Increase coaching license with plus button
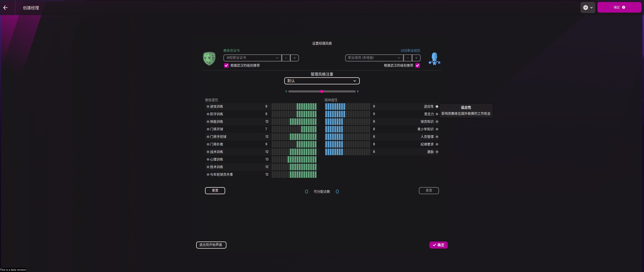The width and height of the screenshot is (644, 272). tap(295, 58)
